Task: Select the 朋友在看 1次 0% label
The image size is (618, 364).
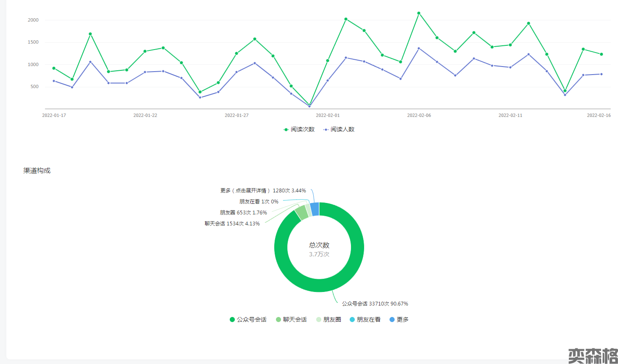Action: coord(259,202)
